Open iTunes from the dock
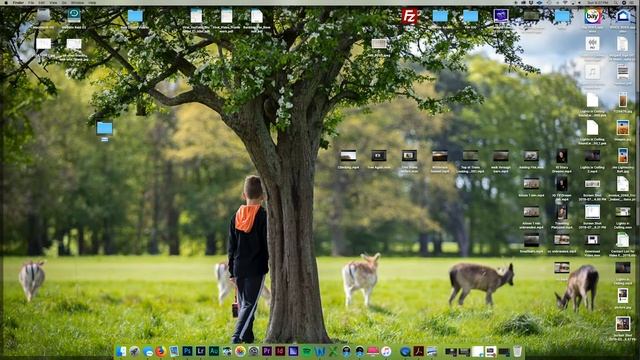 point(386,351)
